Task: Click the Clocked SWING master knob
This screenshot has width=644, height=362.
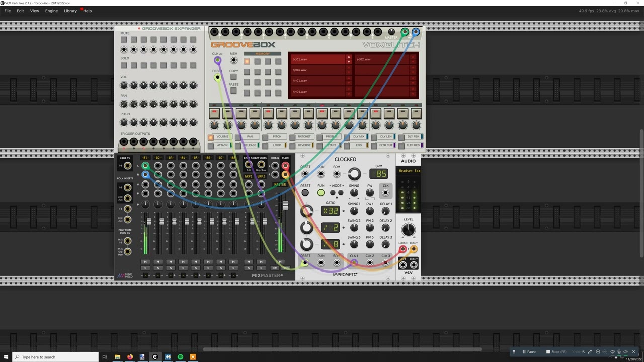Action: coord(354,193)
